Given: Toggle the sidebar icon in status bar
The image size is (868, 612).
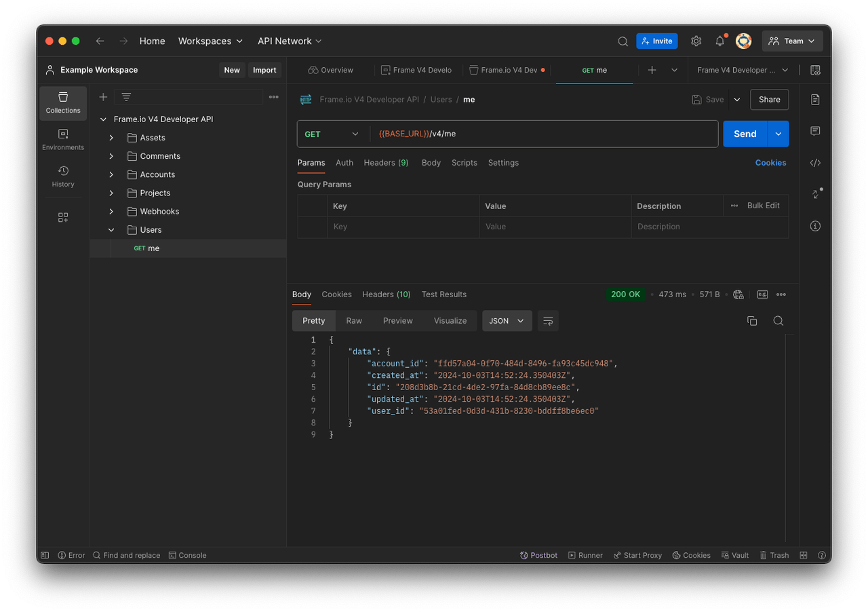Looking at the screenshot, I should coord(45,555).
